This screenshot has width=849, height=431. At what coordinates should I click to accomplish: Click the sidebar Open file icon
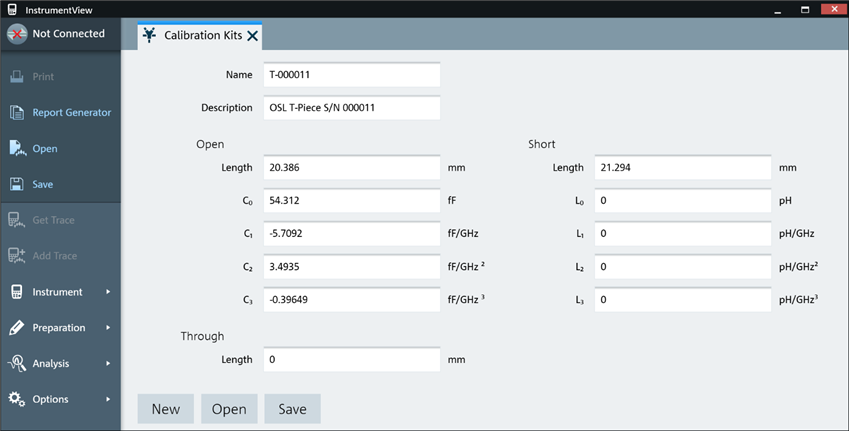tap(17, 148)
